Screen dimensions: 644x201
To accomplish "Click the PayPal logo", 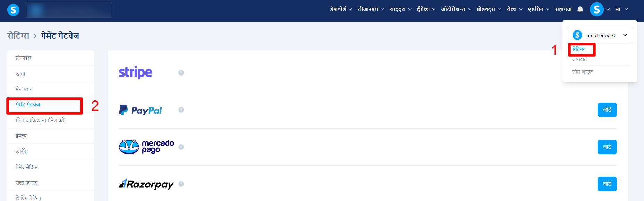I will click(141, 110).
